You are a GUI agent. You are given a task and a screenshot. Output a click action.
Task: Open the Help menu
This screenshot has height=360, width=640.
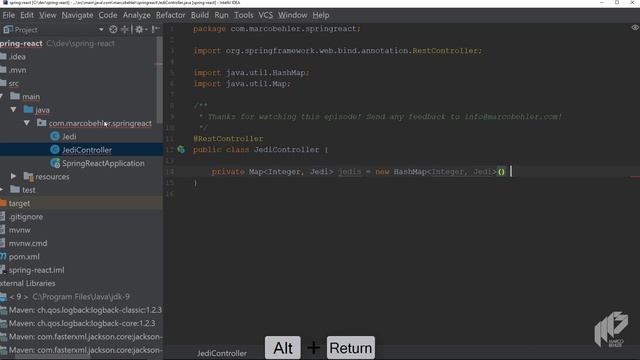pos(321,15)
